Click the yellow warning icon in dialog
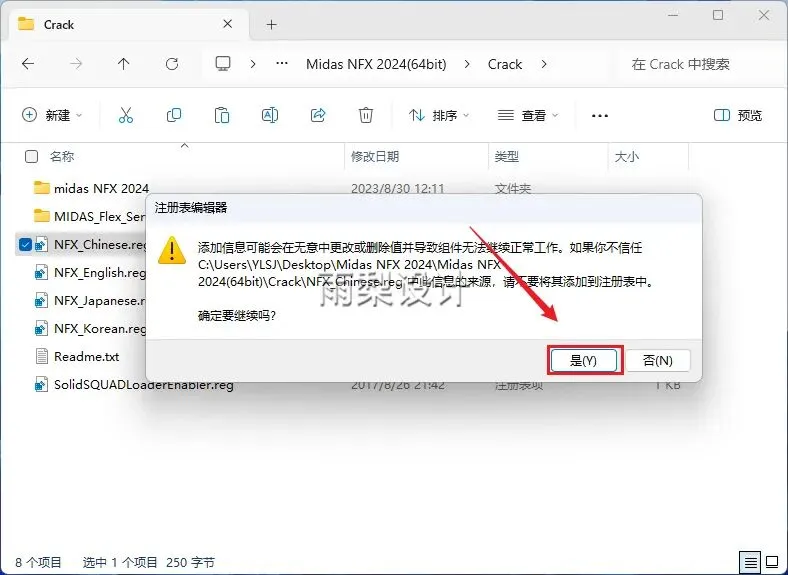This screenshot has width=788, height=575. [172, 250]
